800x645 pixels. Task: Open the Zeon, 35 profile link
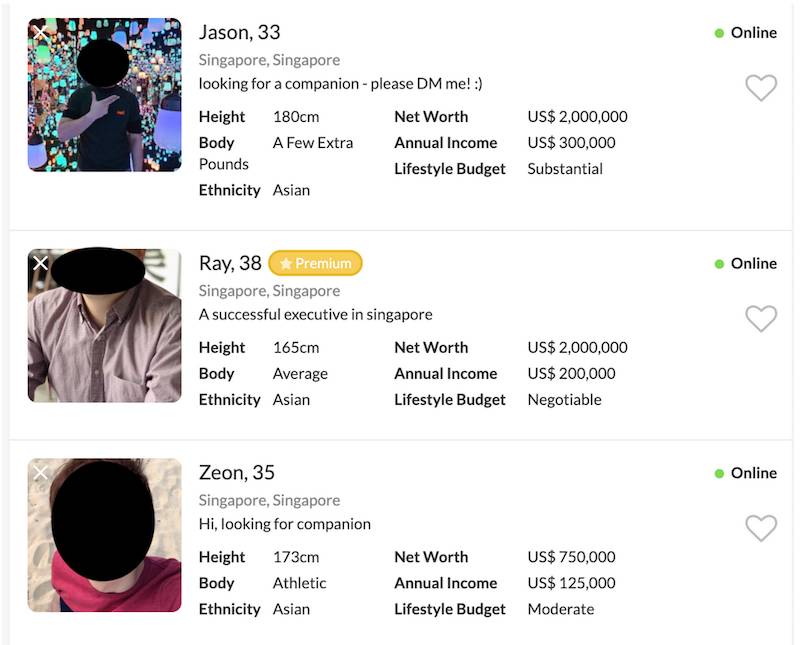click(236, 472)
